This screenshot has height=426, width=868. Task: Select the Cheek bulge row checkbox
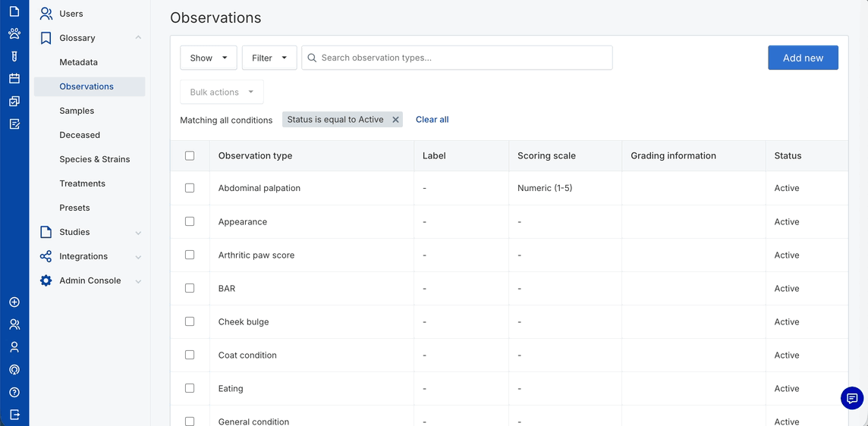click(x=190, y=321)
